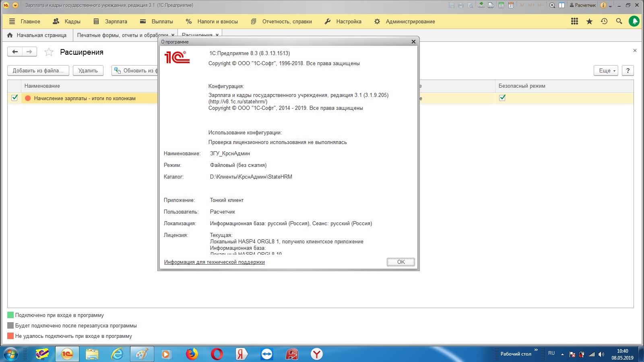Open Favorites star in the section panel
Image resolution: width=644 pixels, height=362 pixels.
(589, 21)
